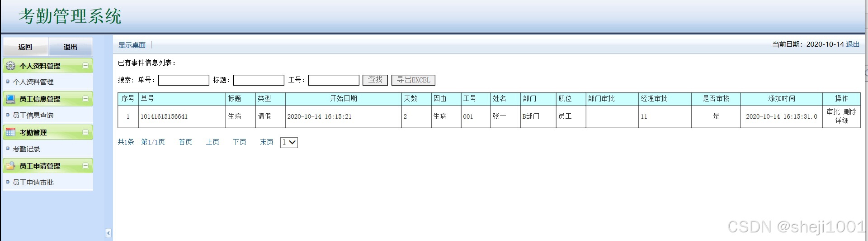Click the 职位 column header
Image resolution: width=868 pixels, height=241 pixels.
571,99
